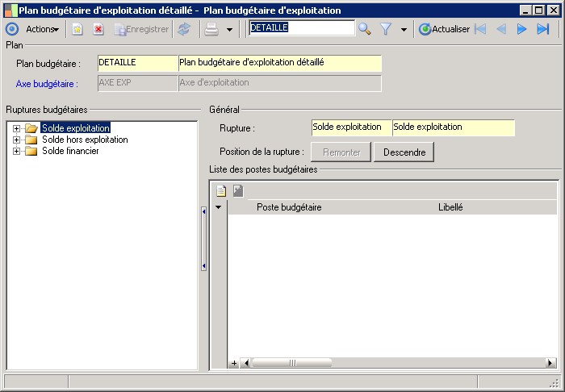Select Solde hors exploitation in the tree
The image size is (565, 392).
click(85, 140)
